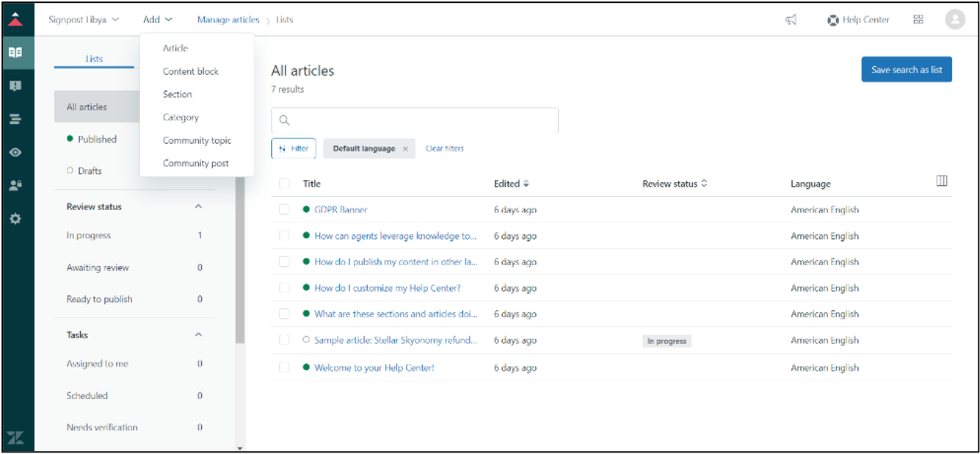Image resolution: width=980 pixels, height=454 pixels.
Task: Click the column chooser icon in table header
Action: tap(942, 181)
